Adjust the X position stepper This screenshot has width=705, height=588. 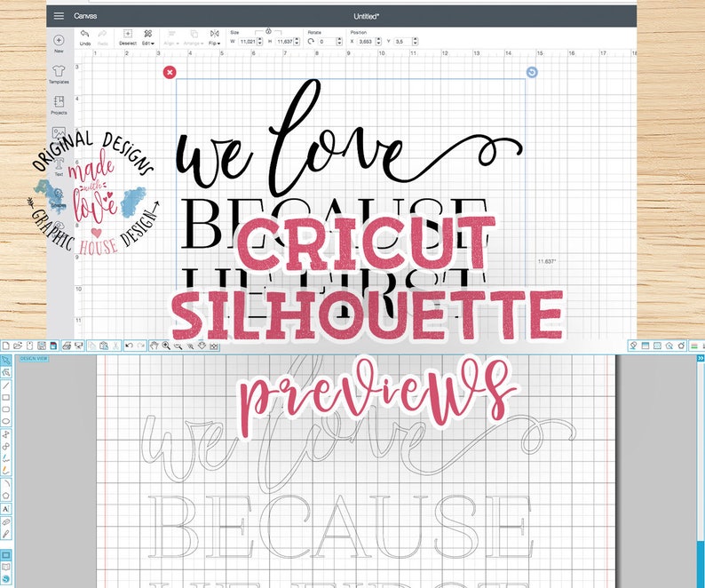point(378,42)
